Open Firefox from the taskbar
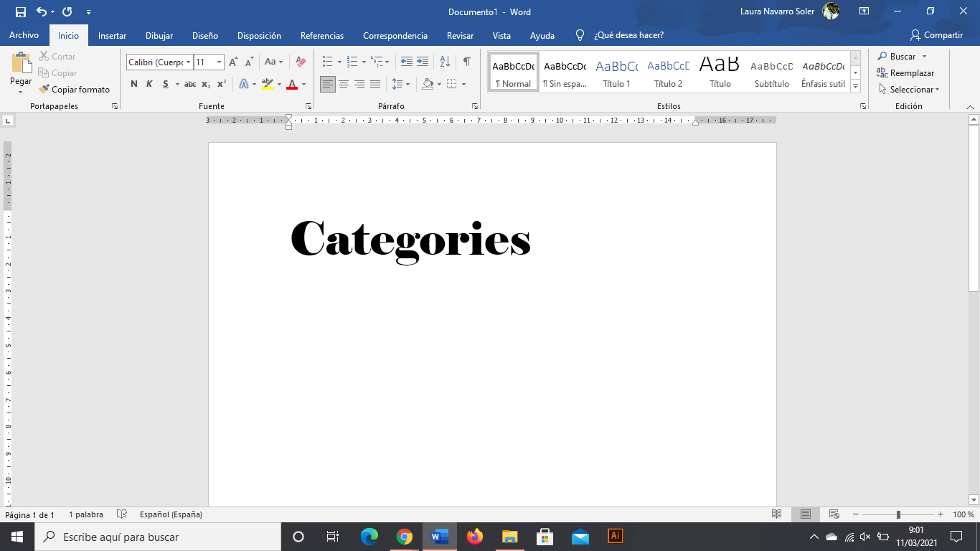The image size is (980, 551). [475, 537]
